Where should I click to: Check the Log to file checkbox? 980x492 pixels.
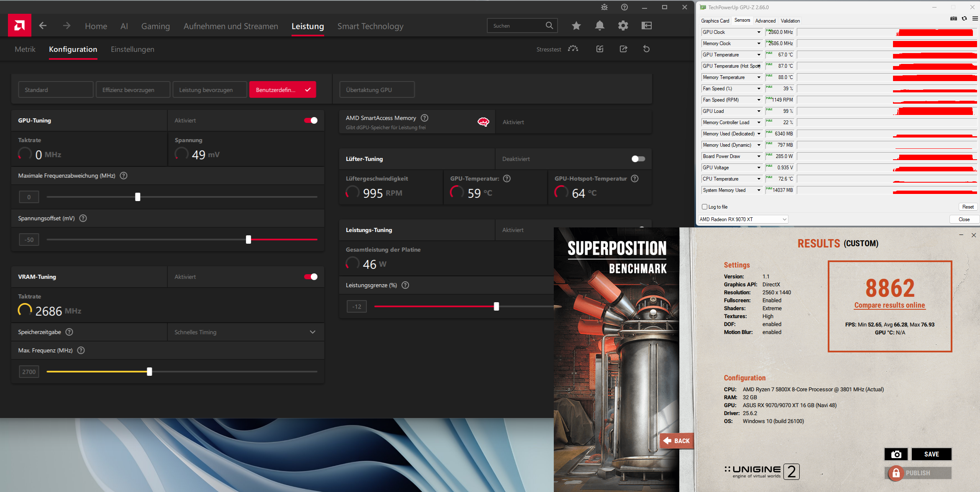[705, 206]
